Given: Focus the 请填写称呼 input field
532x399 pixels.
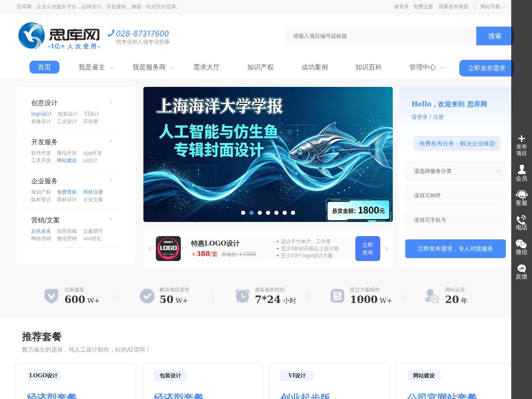Looking at the screenshot, I should pos(456,196).
